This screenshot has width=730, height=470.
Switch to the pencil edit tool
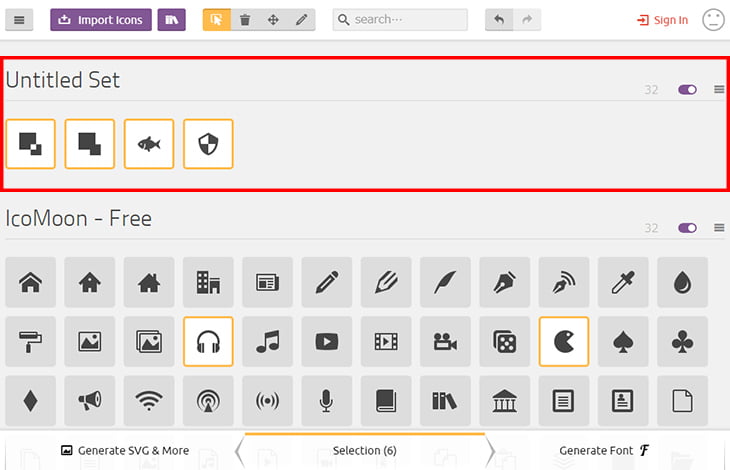pyautogui.click(x=301, y=20)
